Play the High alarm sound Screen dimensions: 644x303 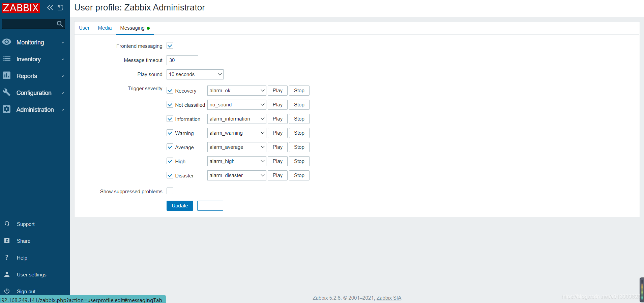tap(277, 161)
